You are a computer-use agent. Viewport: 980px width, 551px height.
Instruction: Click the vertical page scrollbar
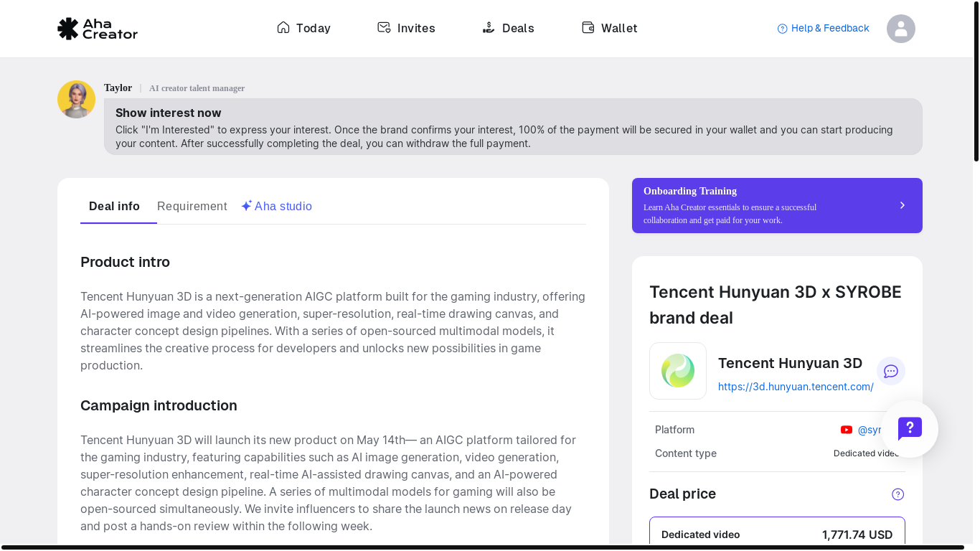(976, 80)
